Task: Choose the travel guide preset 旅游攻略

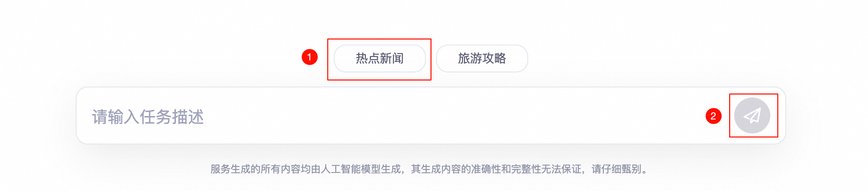Action: coord(482,58)
